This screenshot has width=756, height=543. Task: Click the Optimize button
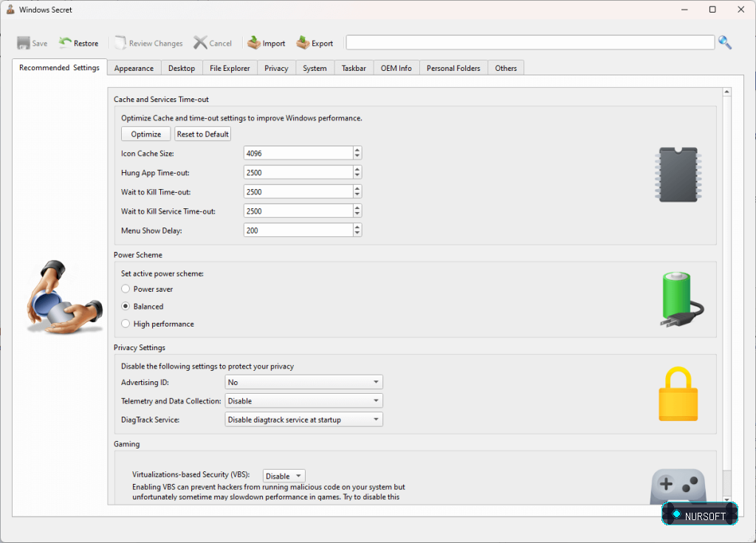pos(145,134)
